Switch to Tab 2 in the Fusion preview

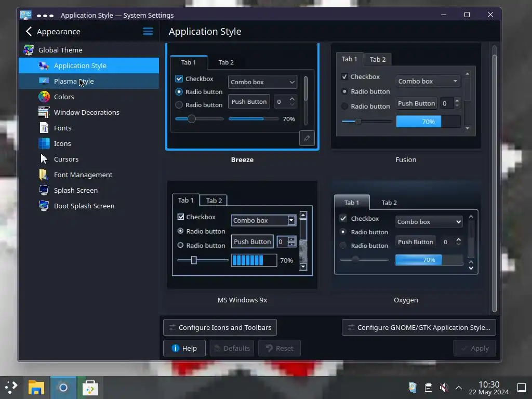(x=378, y=60)
